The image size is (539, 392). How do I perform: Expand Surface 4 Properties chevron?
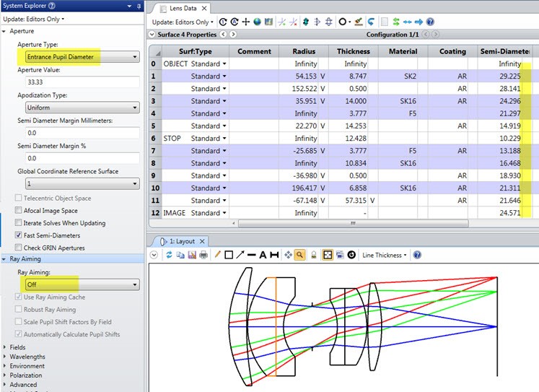(152, 35)
